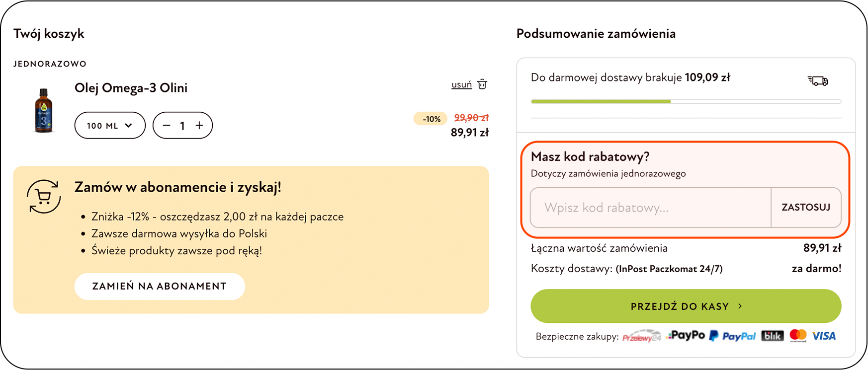Image resolution: width=868 pixels, height=370 pixels.
Task: Click the BLIK payment logo
Action: click(772, 336)
